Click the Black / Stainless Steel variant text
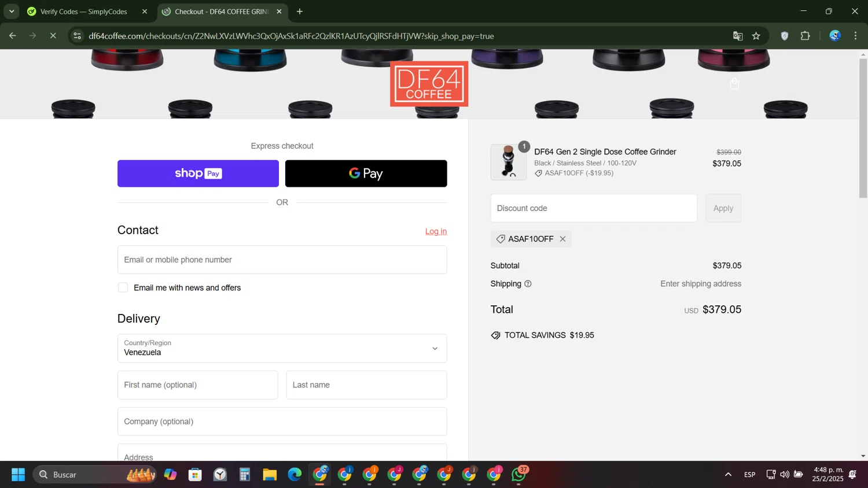This screenshot has height=488, width=868. [585, 163]
